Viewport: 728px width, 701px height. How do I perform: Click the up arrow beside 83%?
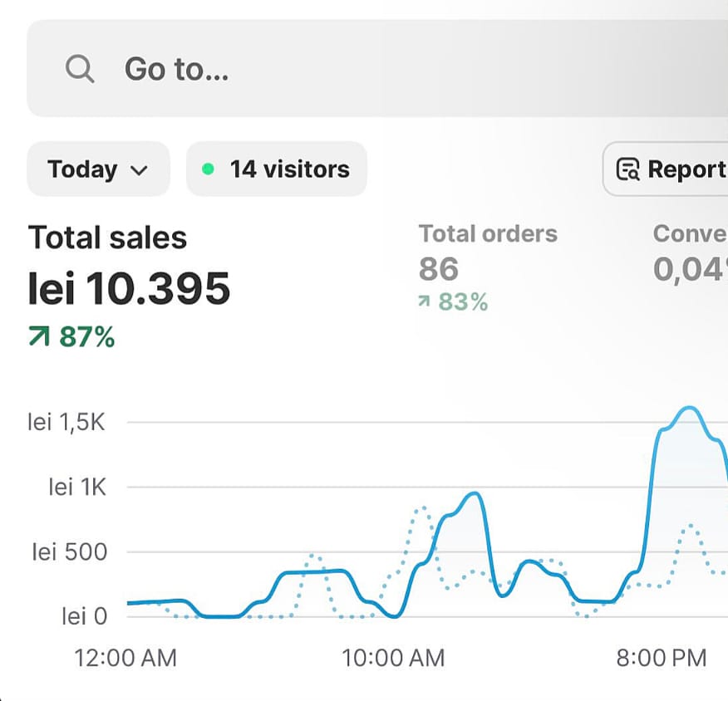click(x=424, y=302)
